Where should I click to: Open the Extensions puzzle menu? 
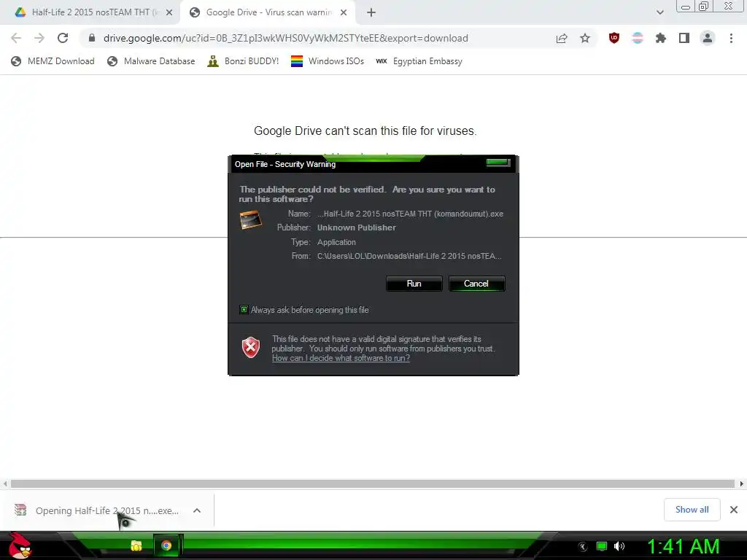[x=661, y=38]
